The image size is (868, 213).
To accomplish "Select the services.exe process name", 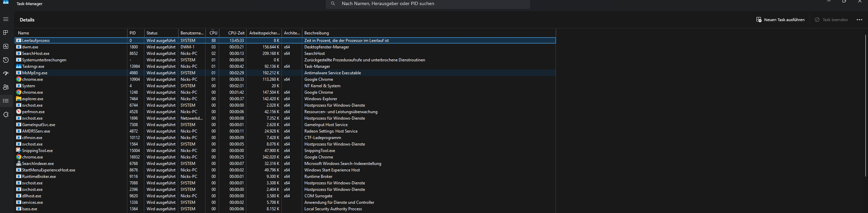I will [32, 202].
